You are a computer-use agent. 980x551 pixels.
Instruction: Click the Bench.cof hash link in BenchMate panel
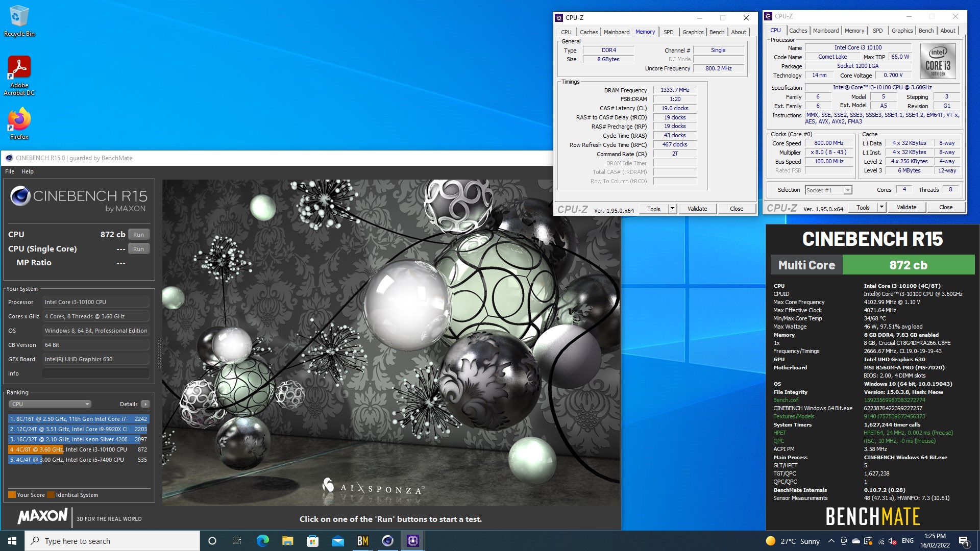894,400
